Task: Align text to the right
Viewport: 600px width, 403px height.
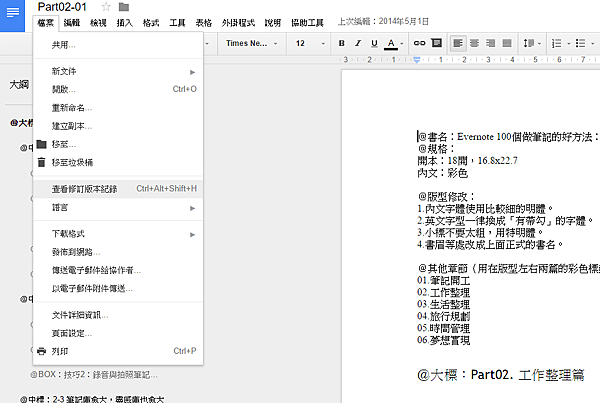Action: tap(491, 43)
